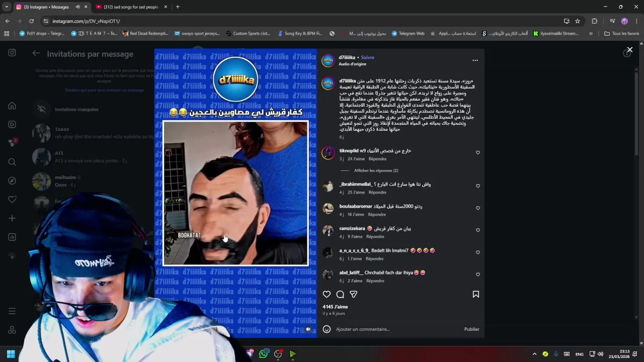Screen dimensions: 644x362
Task: Open WhatsApp from the taskbar
Action: point(264,354)
